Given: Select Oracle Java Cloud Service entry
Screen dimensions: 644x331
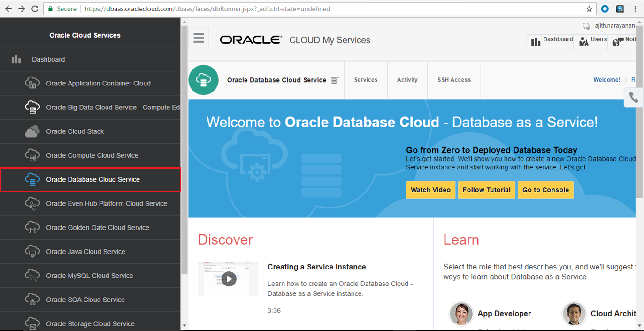Looking at the screenshot, I should pyautogui.click(x=90, y=251).
